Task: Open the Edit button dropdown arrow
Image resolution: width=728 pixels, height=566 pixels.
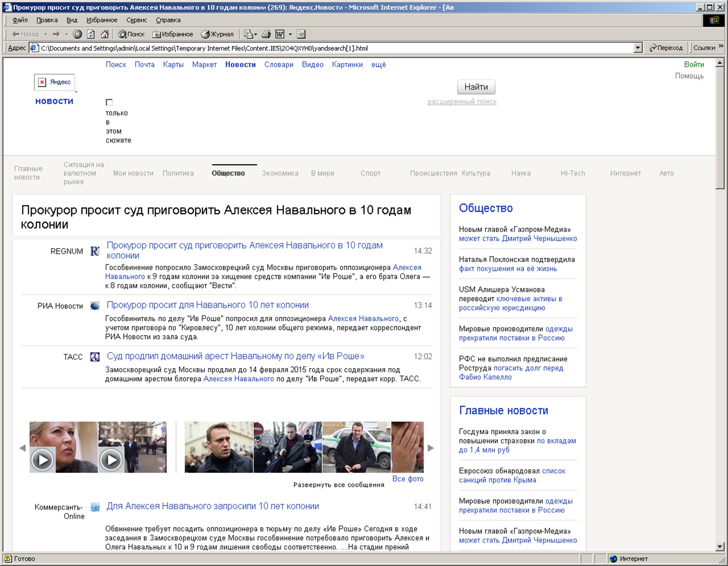Action: tap(290, 34)
